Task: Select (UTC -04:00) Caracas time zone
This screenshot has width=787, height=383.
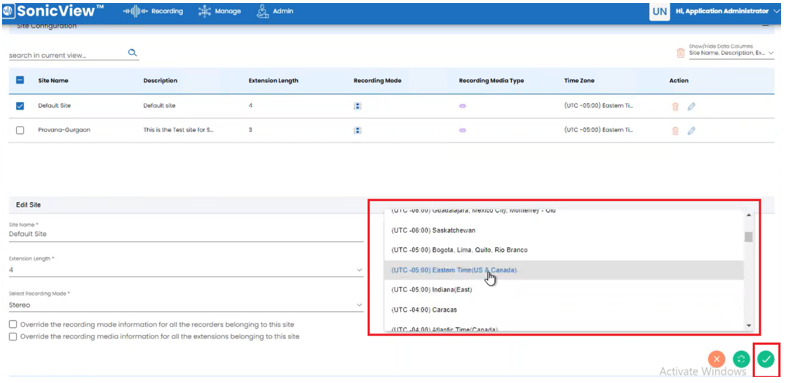Action: (x=564, y=310)
